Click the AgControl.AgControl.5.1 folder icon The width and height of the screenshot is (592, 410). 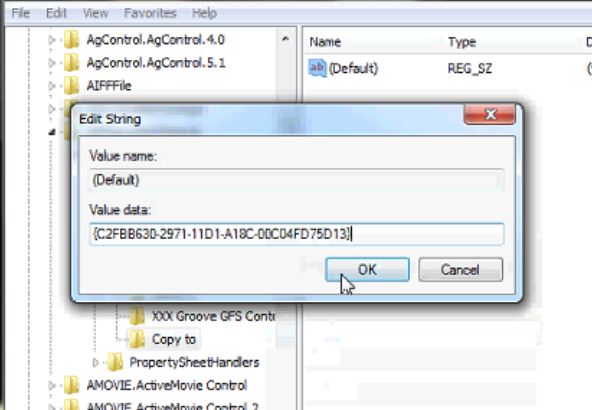(71, 63)
